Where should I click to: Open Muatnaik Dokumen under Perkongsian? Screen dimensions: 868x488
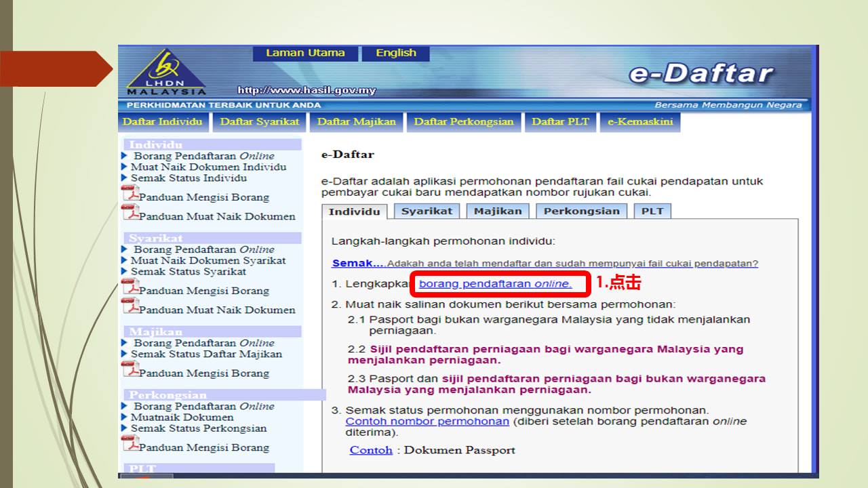point(182,417)
